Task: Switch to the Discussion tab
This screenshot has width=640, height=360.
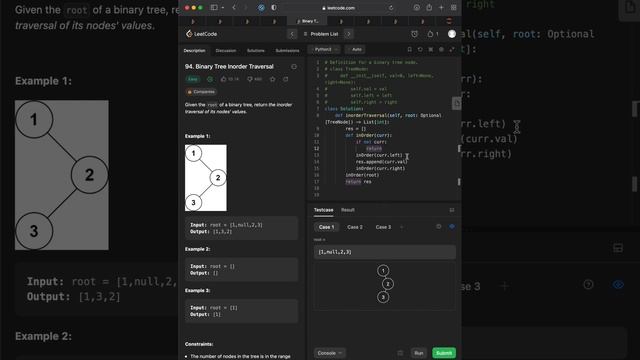Action: coord(226,51)
